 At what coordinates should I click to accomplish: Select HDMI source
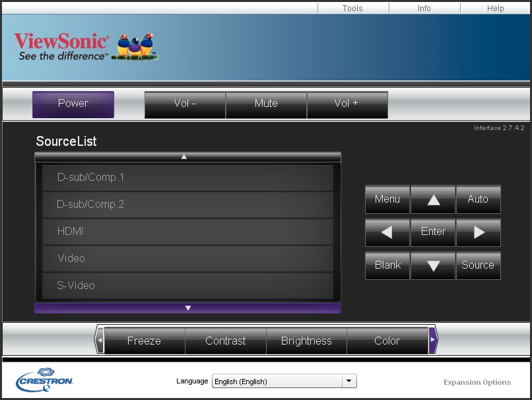click(x=187, y=232)
